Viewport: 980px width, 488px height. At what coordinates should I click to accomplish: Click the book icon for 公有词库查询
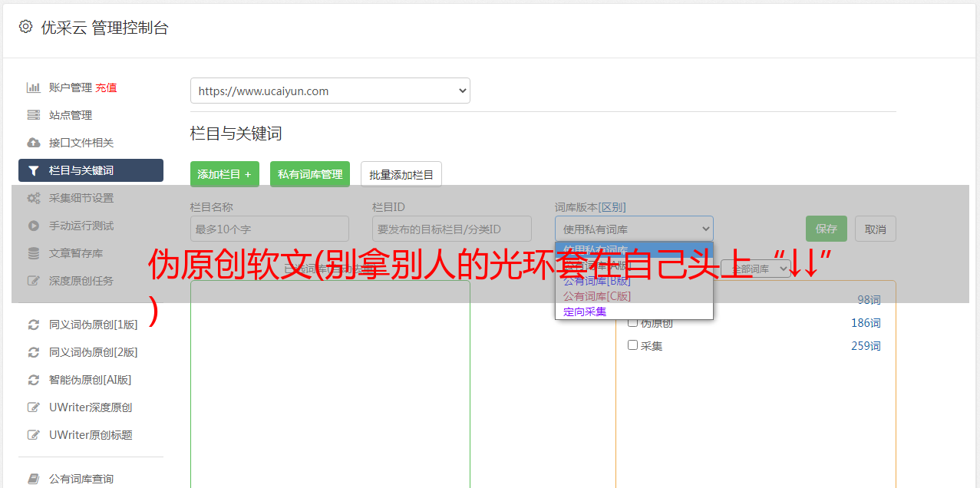point(33,479)
